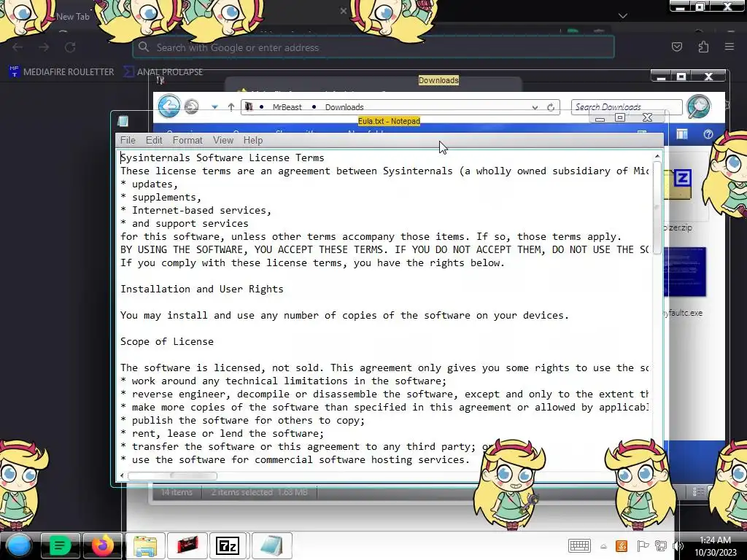747x560 pixels.
Task: Open the Format menu in Notepad
Action: 187,140
